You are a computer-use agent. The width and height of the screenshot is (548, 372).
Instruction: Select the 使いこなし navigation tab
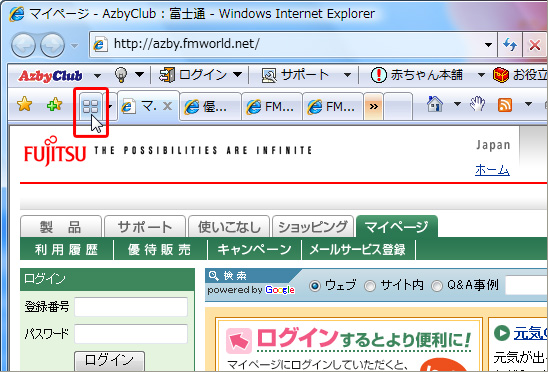point(229,227)
